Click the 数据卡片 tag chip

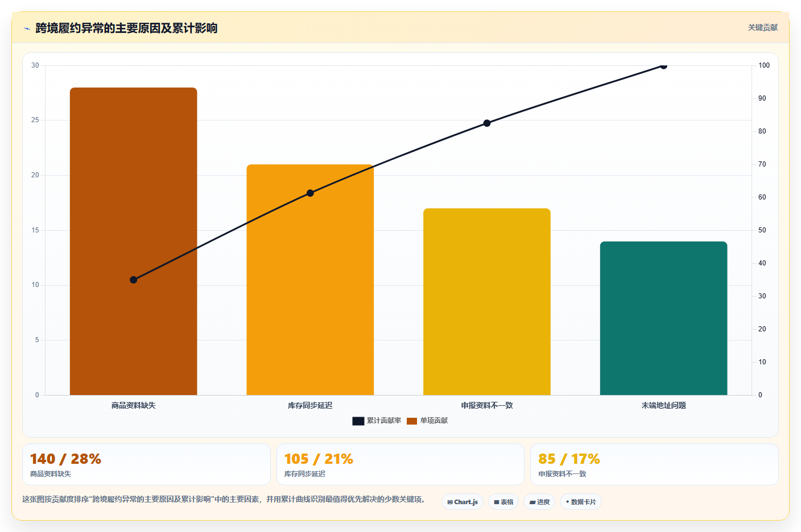(x=581, y=502)
